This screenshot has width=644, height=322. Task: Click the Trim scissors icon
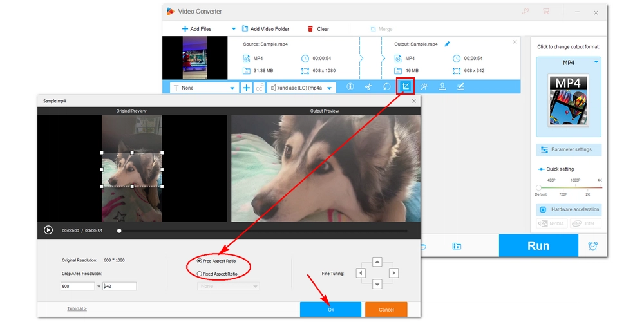(x=368, y=87)
